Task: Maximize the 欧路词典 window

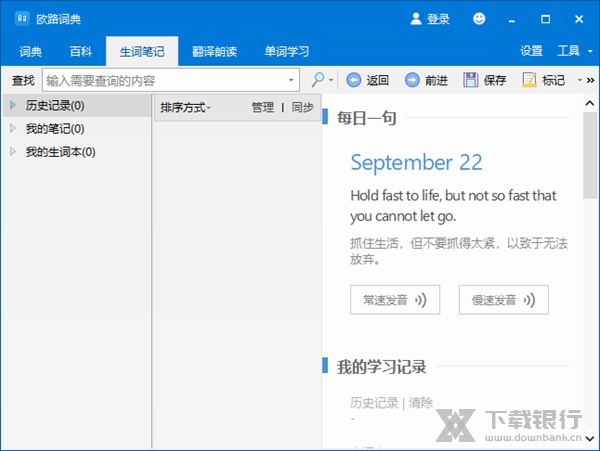Action: [546, 19]
